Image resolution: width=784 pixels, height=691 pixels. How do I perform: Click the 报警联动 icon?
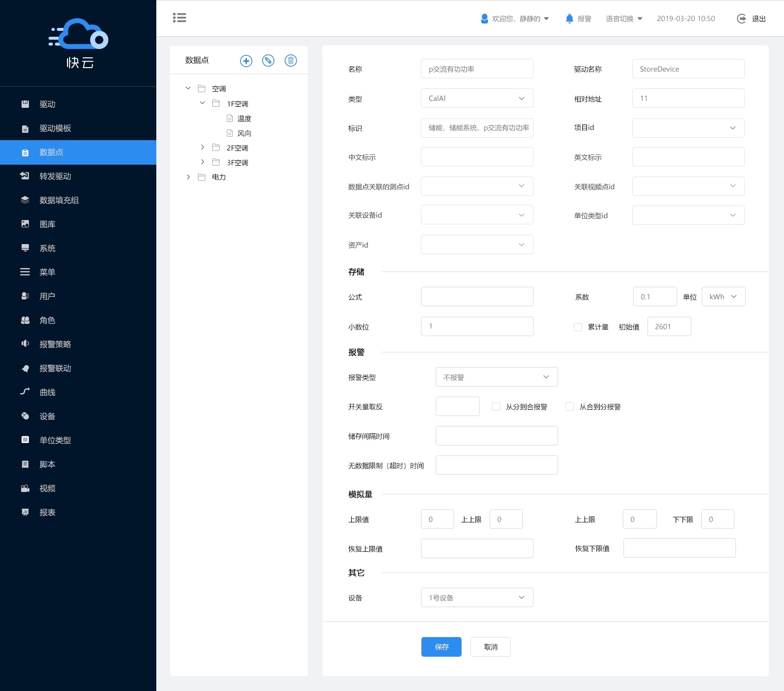point(25,368)
